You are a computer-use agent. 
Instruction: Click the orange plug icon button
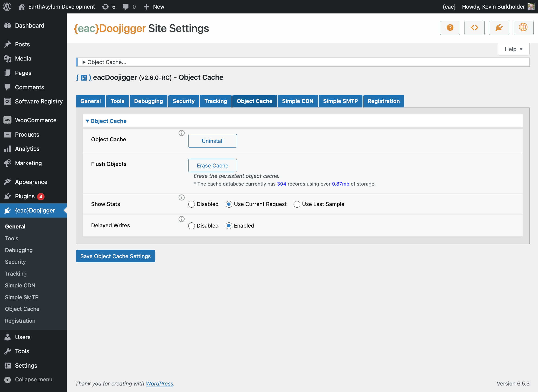tap(499, 28)
